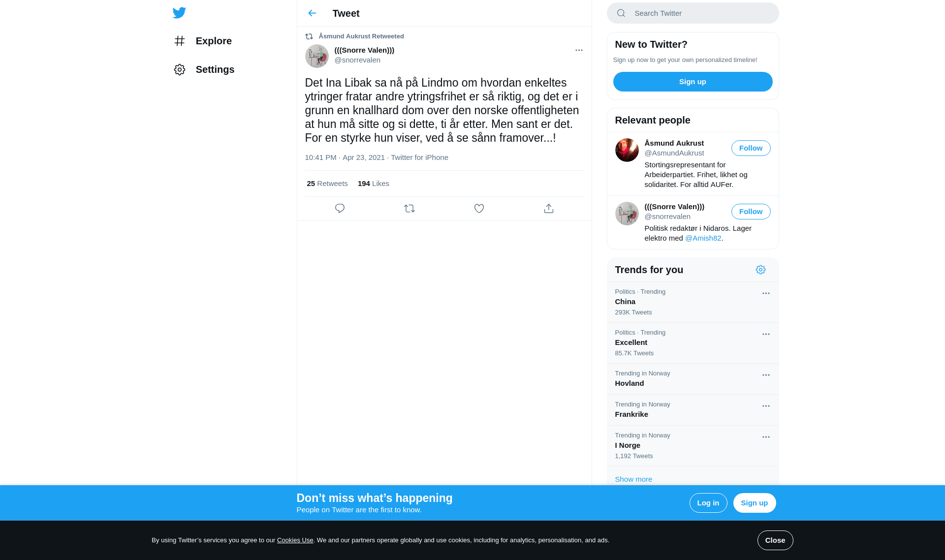945x560 pixels.
Task: Close the cookies notice banner
Action: click(x=775, y=540)
